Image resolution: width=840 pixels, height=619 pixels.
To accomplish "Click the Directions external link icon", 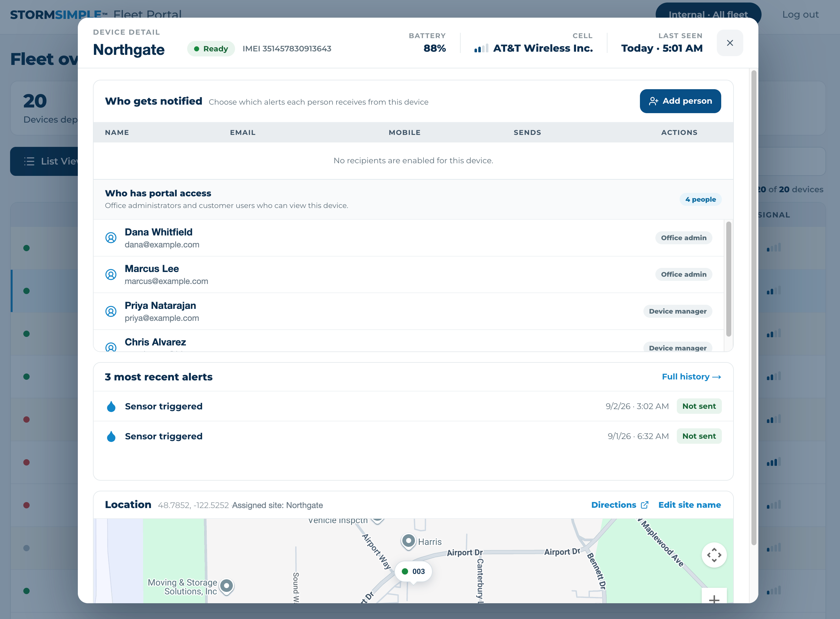I will point(645,505).
